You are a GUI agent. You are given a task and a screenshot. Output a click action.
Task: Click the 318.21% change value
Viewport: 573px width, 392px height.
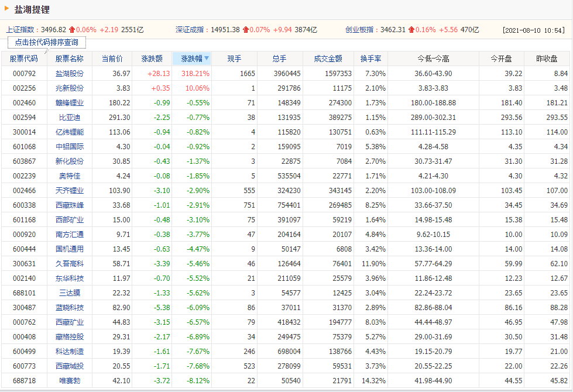pos(195,74)
